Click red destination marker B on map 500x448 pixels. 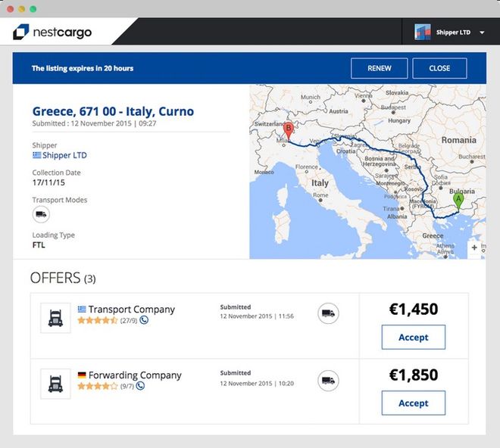coord(288,130)
